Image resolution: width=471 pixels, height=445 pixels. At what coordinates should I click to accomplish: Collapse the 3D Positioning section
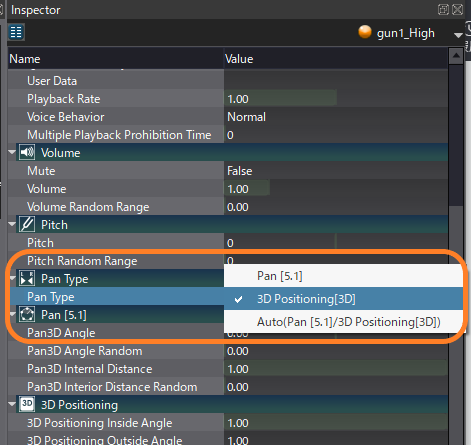pos(12,404)
